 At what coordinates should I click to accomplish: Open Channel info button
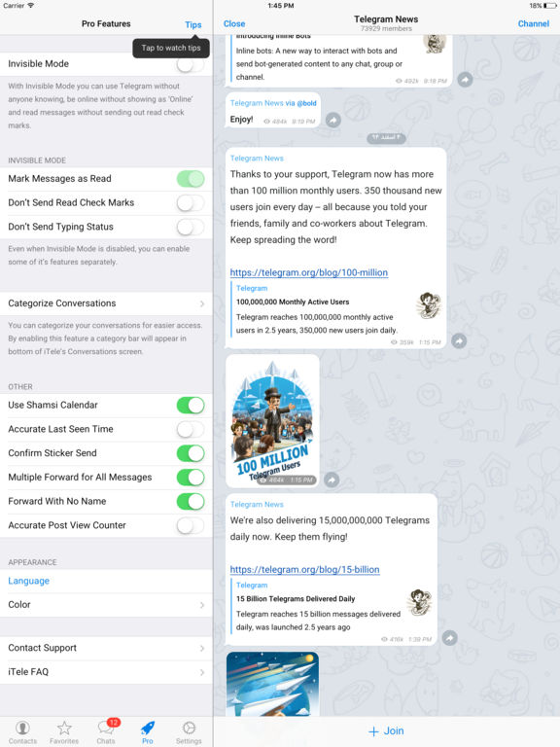click(534, 23)
